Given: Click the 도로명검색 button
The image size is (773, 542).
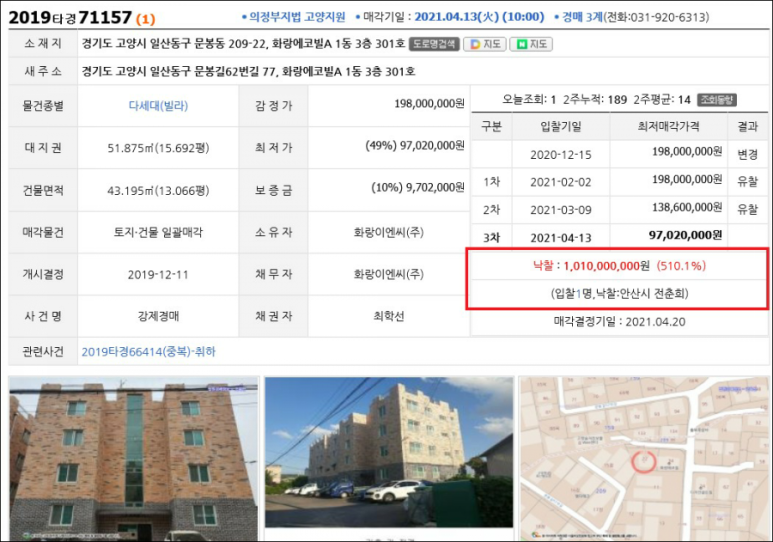Looking at the screenshot, I should pyautogui.click(x=434, y=44).
